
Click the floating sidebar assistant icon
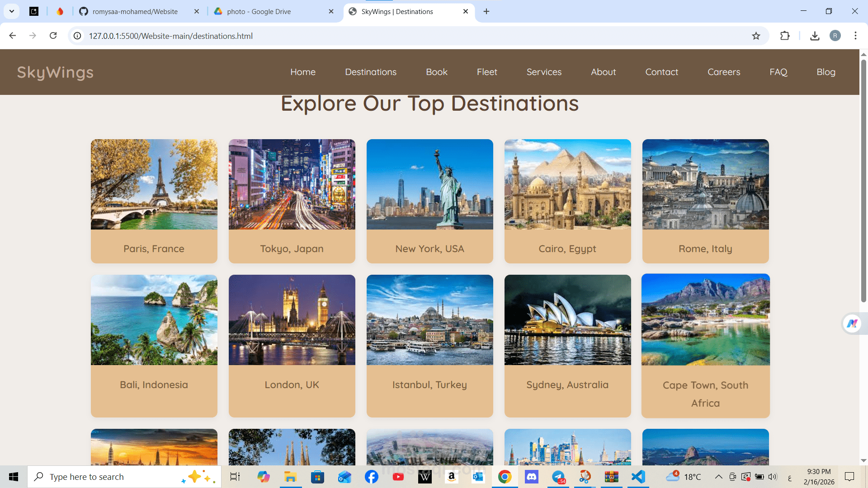coord(852,324)
